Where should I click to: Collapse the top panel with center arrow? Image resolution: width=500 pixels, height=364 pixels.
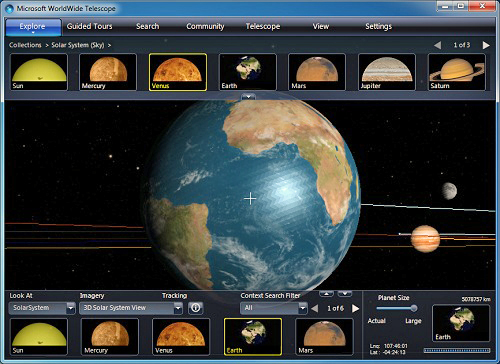pyautogui.click(x=248, y=97)
